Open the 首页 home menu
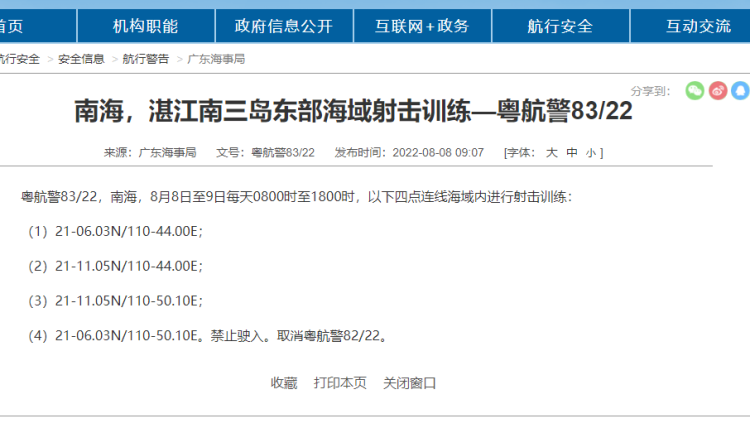 [x=12, y=26]
